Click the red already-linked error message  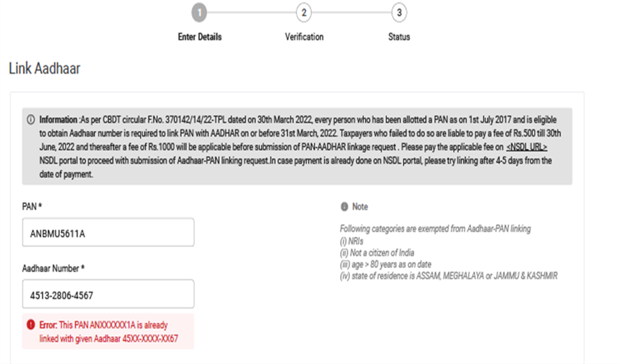click(x=108, y=331)
